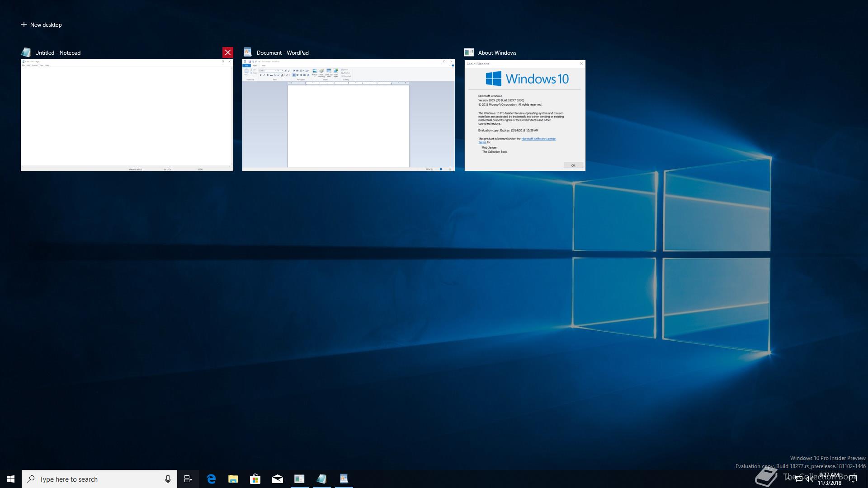Screen dimensions: 868x488
Task: Open the volume control tray icon
Action: pyautogui.click(x=810, y=479)
